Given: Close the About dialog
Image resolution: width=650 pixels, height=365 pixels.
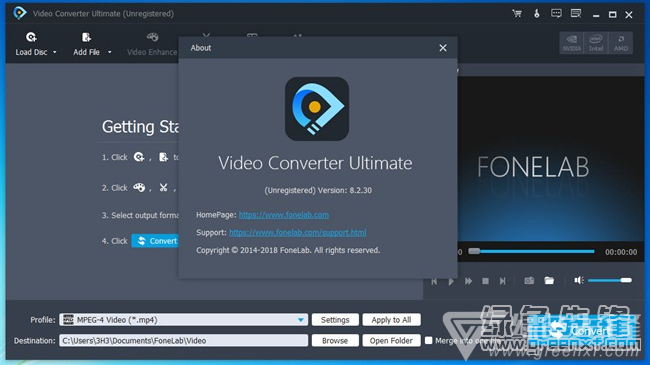Looking at the screenshot, I should click(443, 48).
